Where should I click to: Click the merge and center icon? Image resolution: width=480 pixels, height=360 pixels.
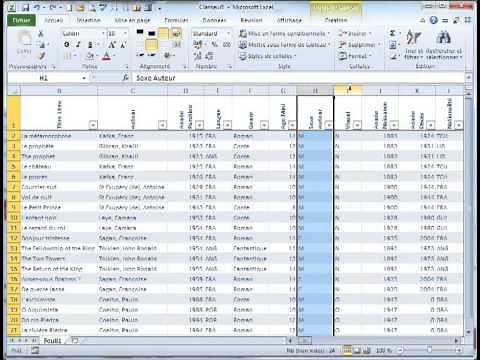point(176,44)
